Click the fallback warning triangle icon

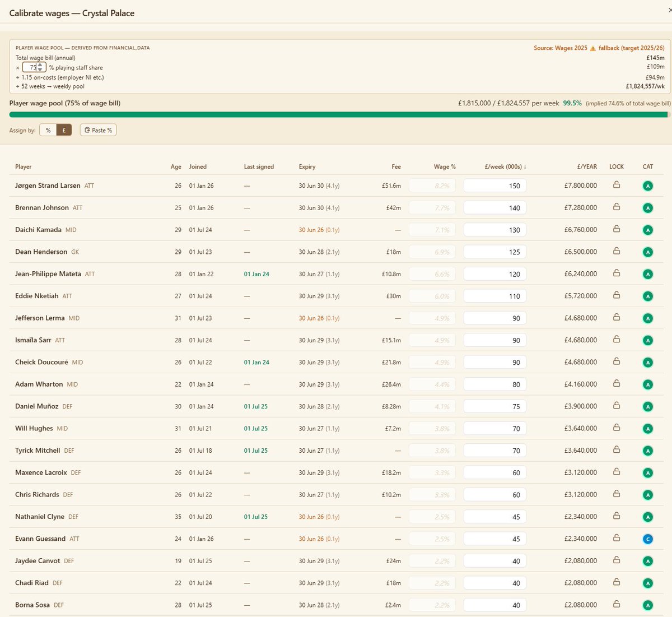click(x=593, y=48)
